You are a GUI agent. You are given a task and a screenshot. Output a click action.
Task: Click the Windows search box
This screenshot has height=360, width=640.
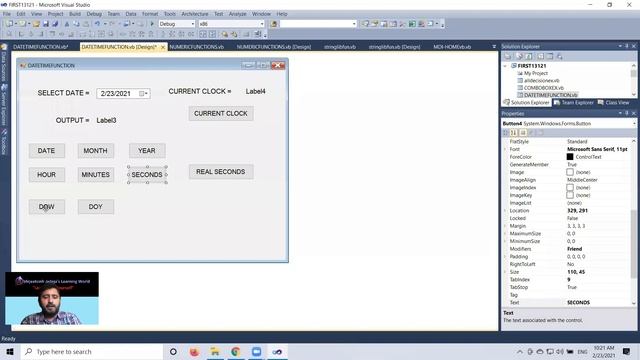pos(91,351)
